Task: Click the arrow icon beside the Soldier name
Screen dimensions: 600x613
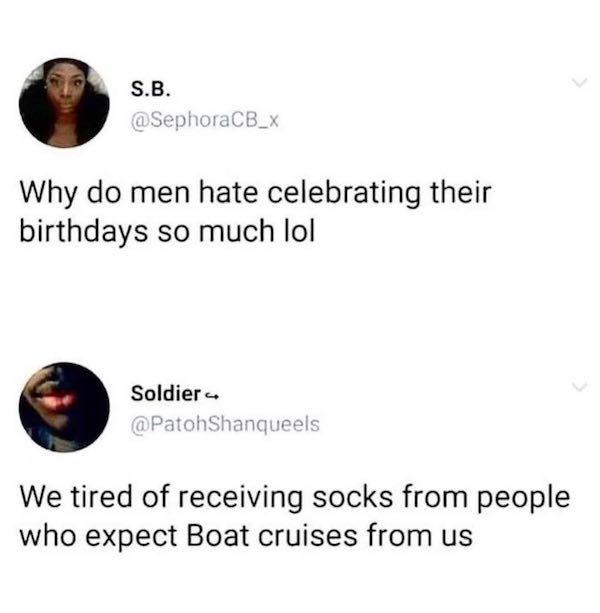Action: [x=211, y=395]
